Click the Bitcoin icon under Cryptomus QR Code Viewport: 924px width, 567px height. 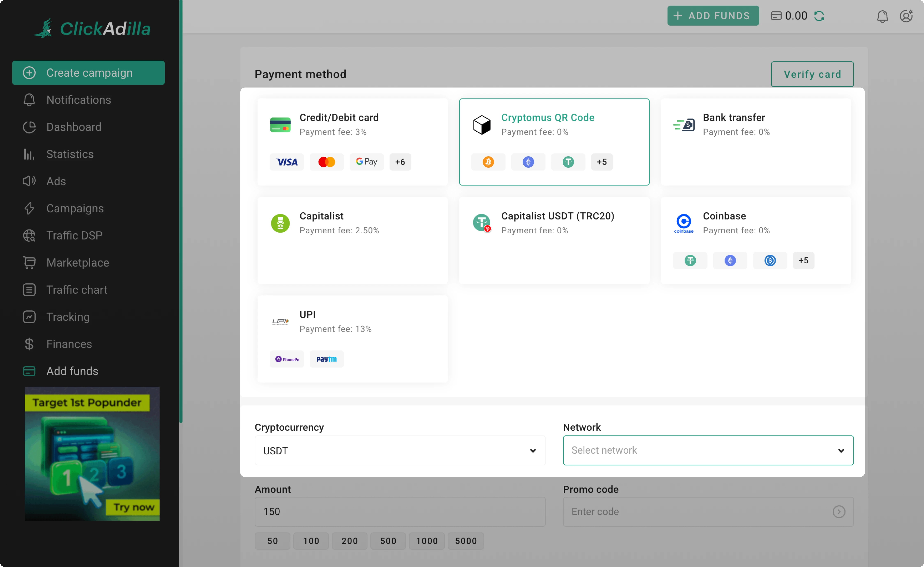pos(488,162)
